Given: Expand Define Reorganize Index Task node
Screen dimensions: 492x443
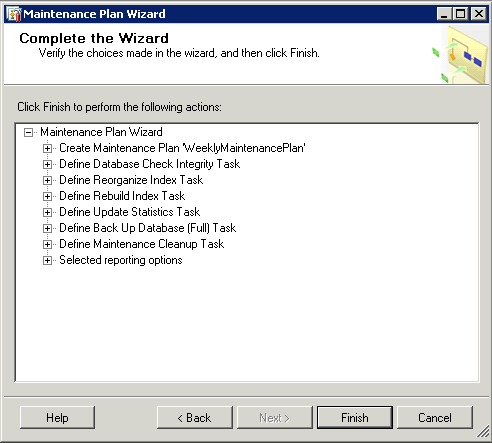Looking at the screenshot, I should tap(47, 180).
